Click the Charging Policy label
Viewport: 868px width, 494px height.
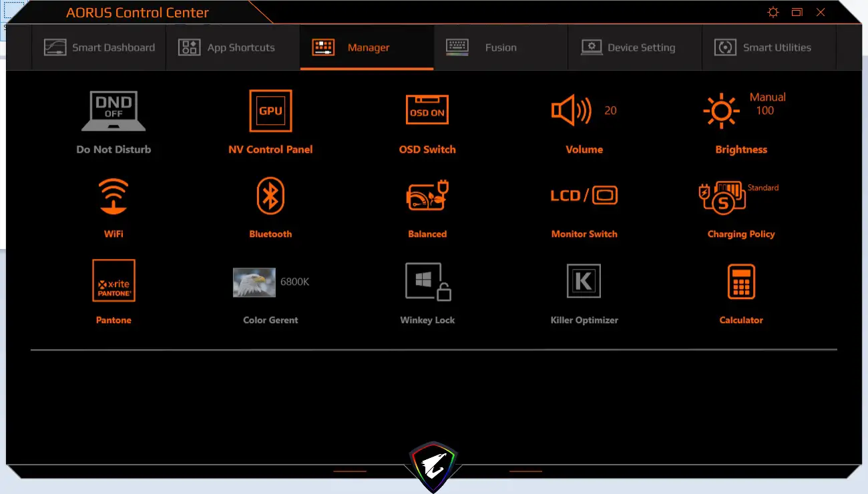741,234
